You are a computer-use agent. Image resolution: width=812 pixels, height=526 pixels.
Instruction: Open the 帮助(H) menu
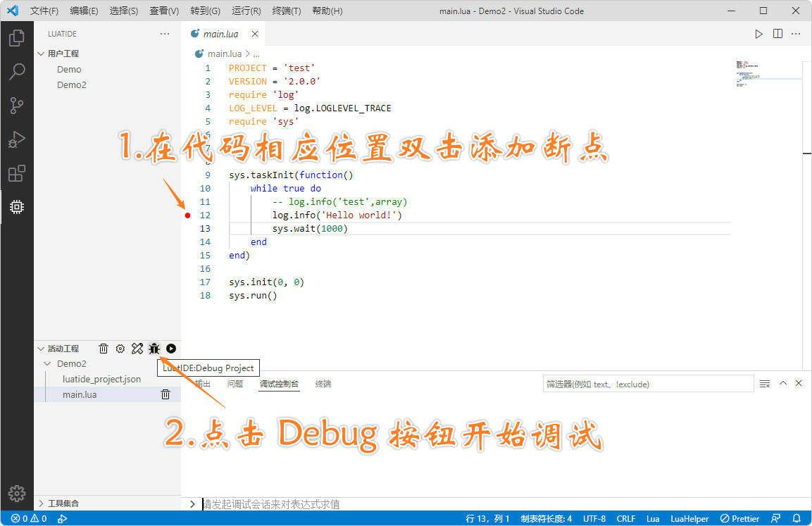[x=327, y=11]
